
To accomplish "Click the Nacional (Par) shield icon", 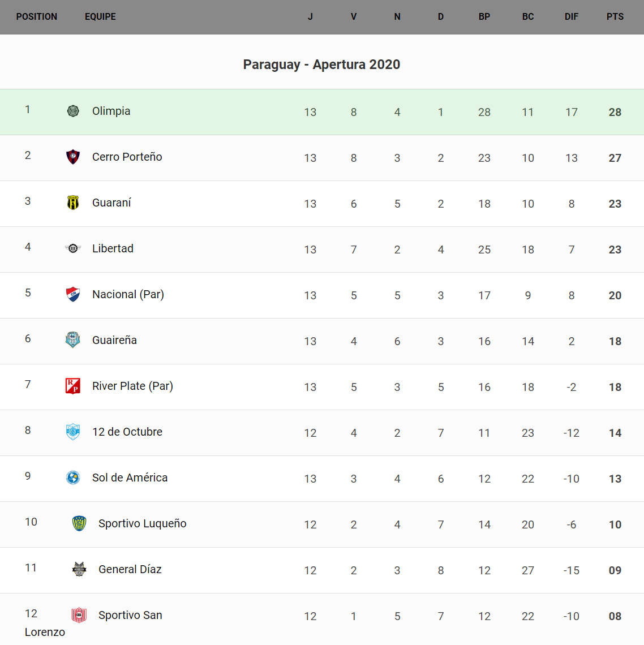I will (73, 294).
